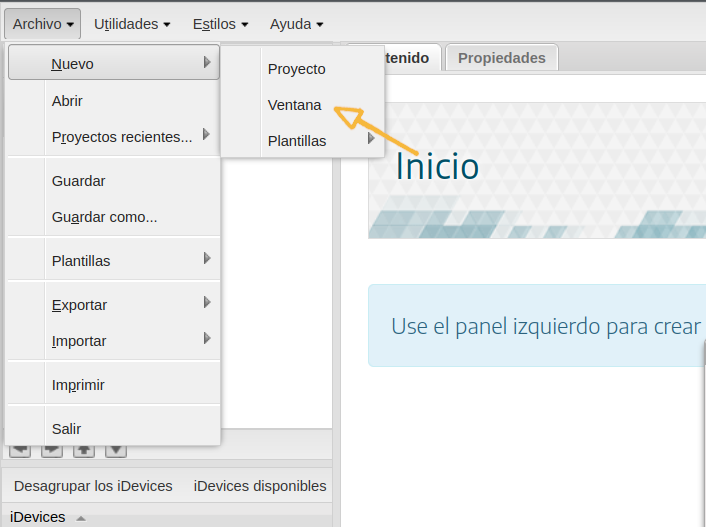Select Ventana in the Nuevo submenu
Image resolution: width=706 pixels, height=527 pixels.
click(294, 105)
